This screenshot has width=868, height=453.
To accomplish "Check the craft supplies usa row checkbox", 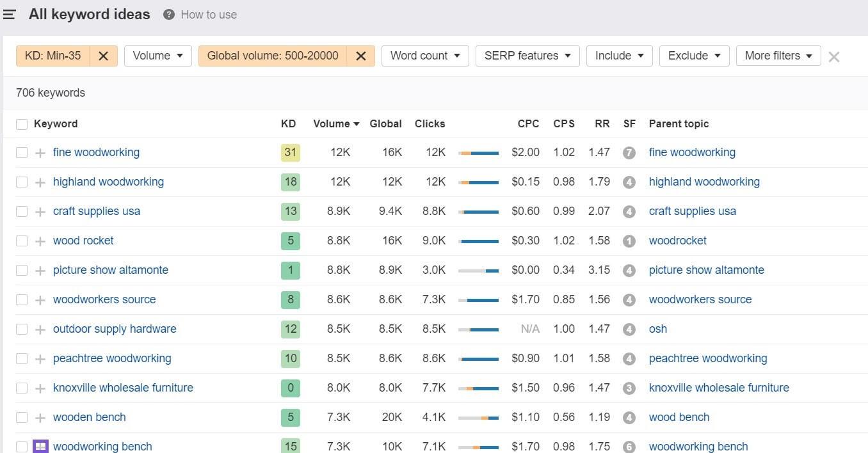I will [22, 212].
